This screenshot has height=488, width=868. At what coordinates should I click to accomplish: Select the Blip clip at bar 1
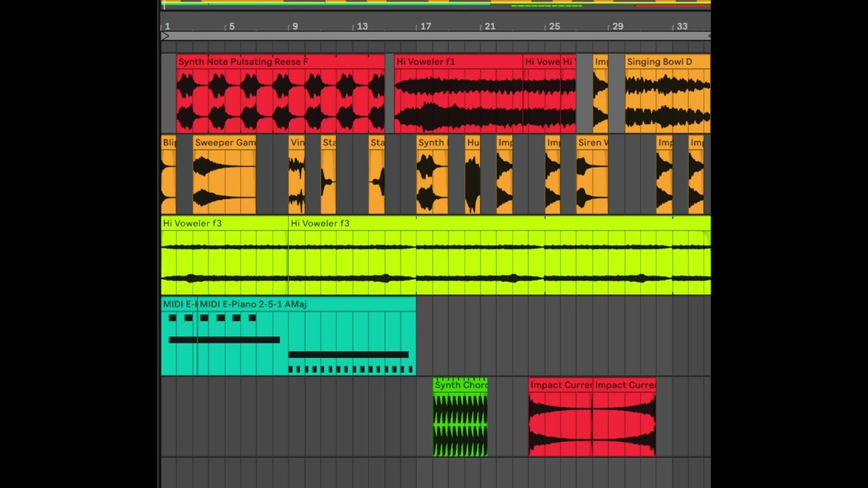click(x=168, y=175)
